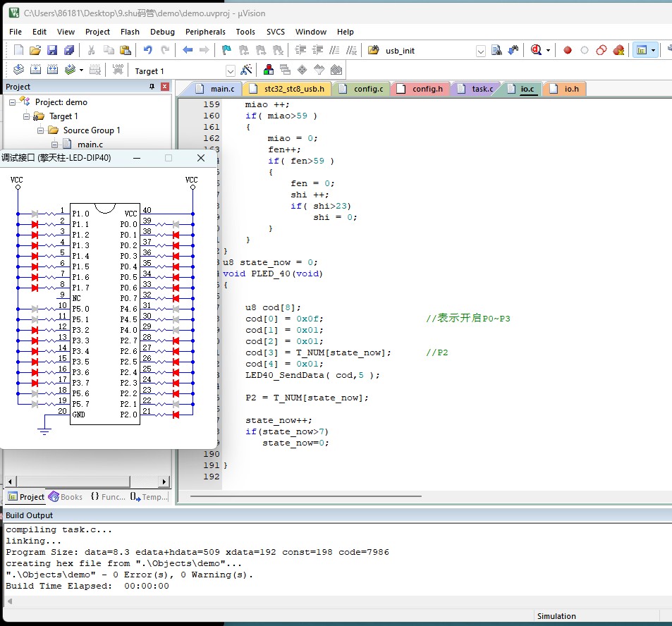The image size is (672, 626).
Task: Switch to the task.c tab
Action: pyautogui.click(x=476, y=89)
